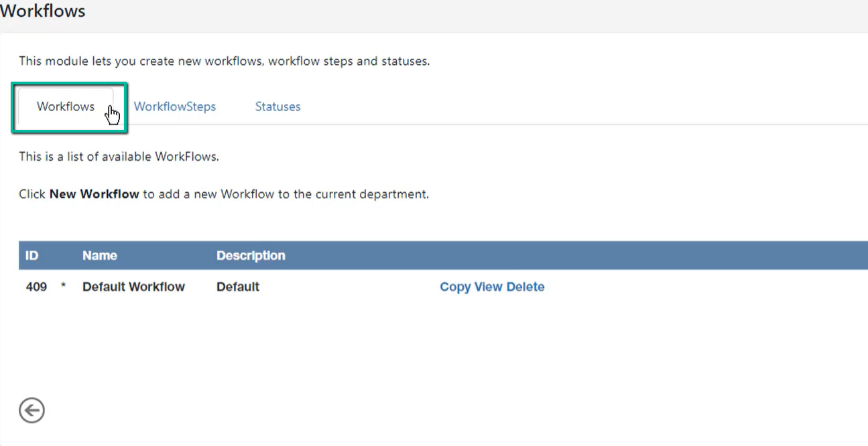Image resolution: width=868 pixels, height=446 pixels.
Task: Delete the Default Workflow entry
Action: (525, 287)
